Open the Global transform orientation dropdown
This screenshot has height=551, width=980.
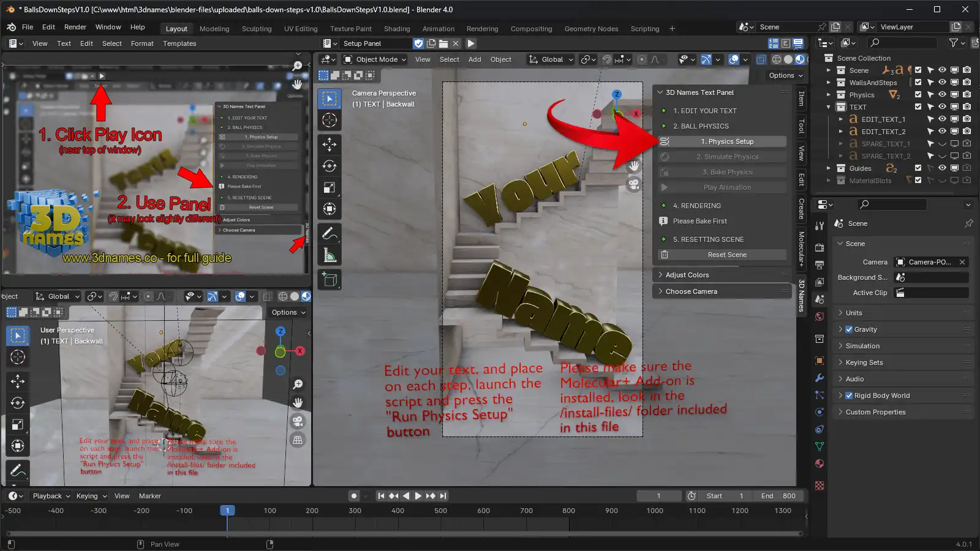pyautogui.click(x=551, y=59)
